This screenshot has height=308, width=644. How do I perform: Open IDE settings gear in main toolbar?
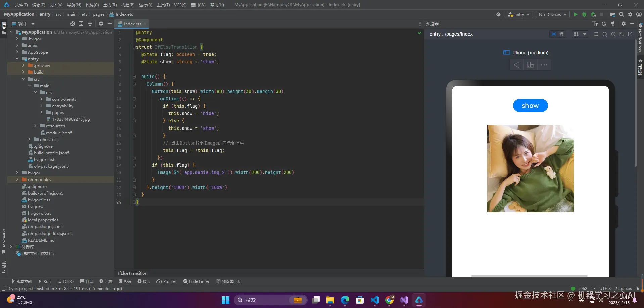click(x=630, y=14)
